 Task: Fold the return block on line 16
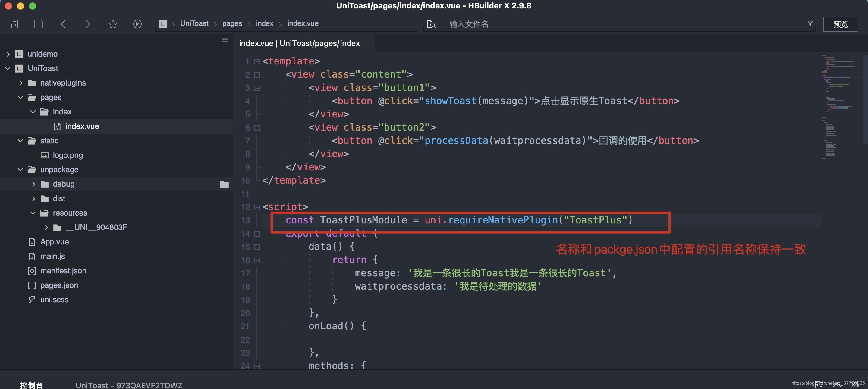click(257, 260)
